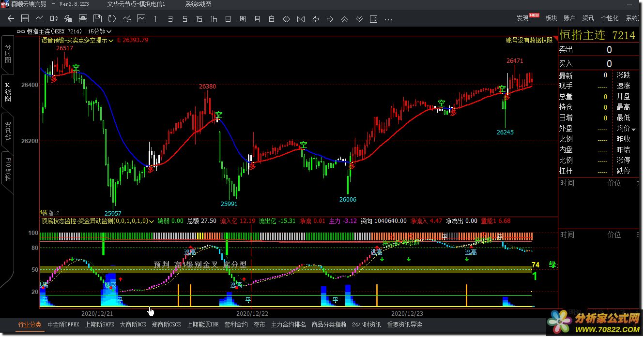Select the 夜市 bottom tab
This screenshot has width=644, height=337.
click(259, 324)
